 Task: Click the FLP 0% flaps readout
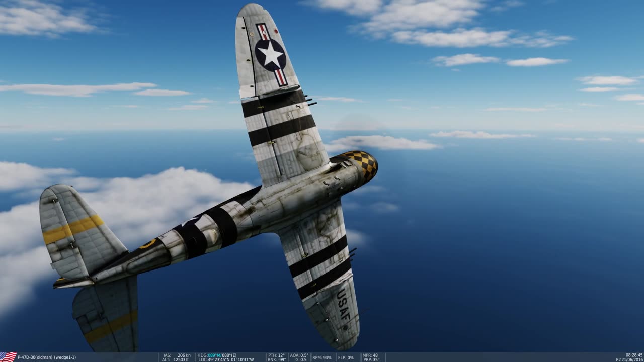pyautogui.click(x=345, y=357)
